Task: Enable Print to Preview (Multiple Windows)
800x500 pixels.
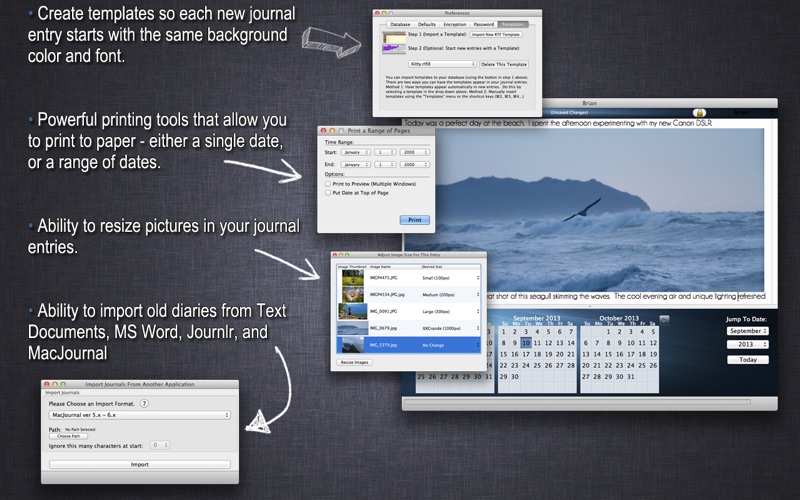Action: click(x=329, y=184)
